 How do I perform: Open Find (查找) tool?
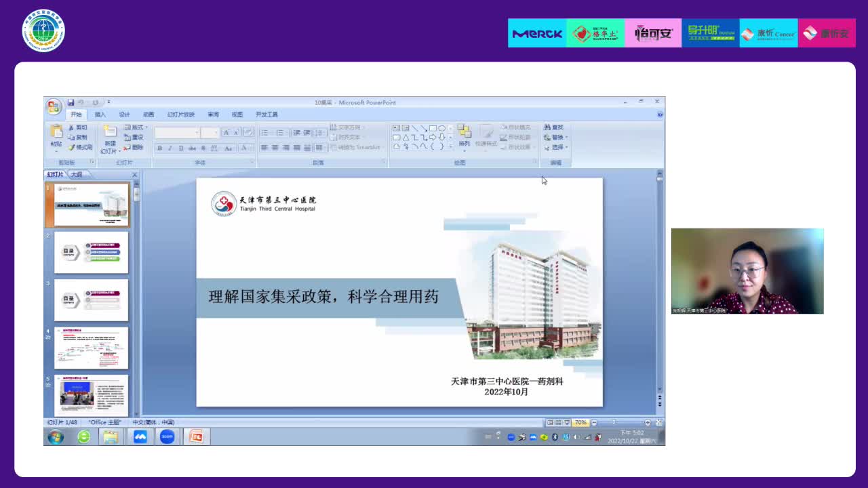[x=553, y=127]
